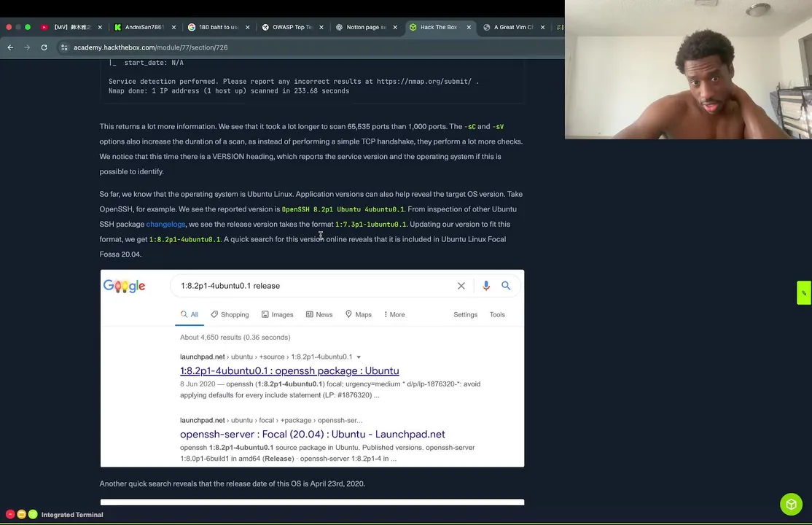The width and height of the screenshot is (812, 525).
Task: Open Google search Tools
Action: pos(497,314)
